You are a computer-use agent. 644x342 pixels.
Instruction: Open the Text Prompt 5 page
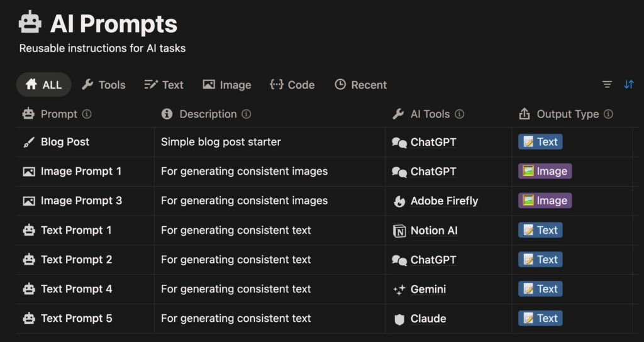[x=76, y=319]
